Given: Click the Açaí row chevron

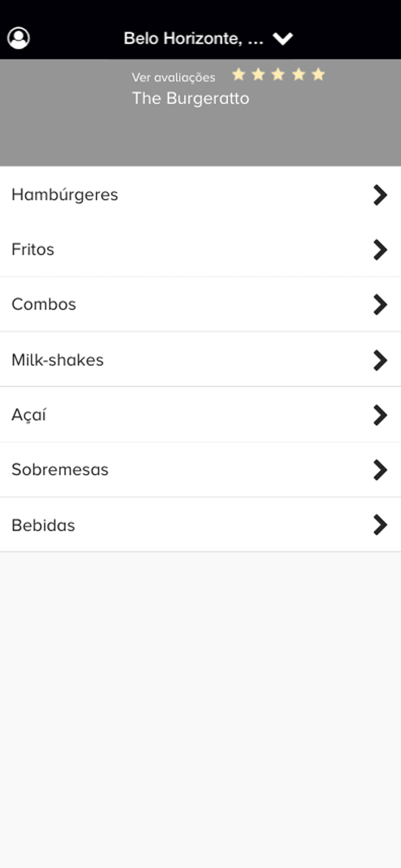Looking at the screenshot, I should click(x=380, y=415).
